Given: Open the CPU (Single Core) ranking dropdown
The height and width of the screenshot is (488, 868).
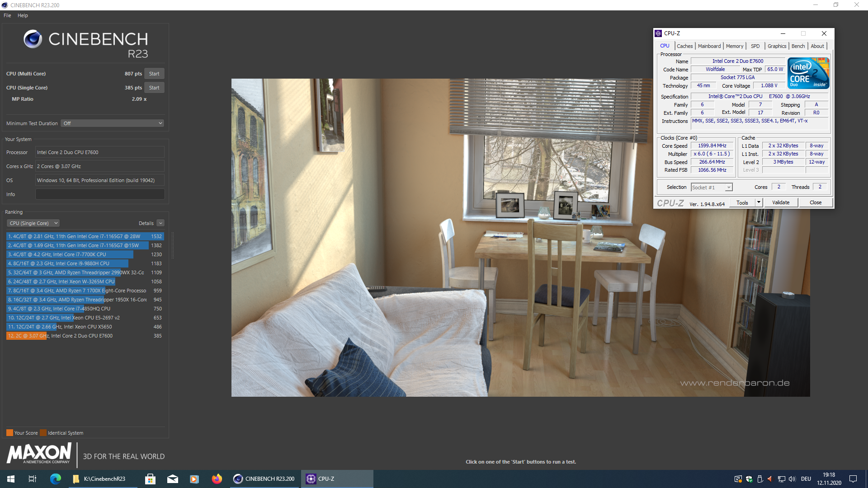Looking at the screenshot, I should point(33,223).
